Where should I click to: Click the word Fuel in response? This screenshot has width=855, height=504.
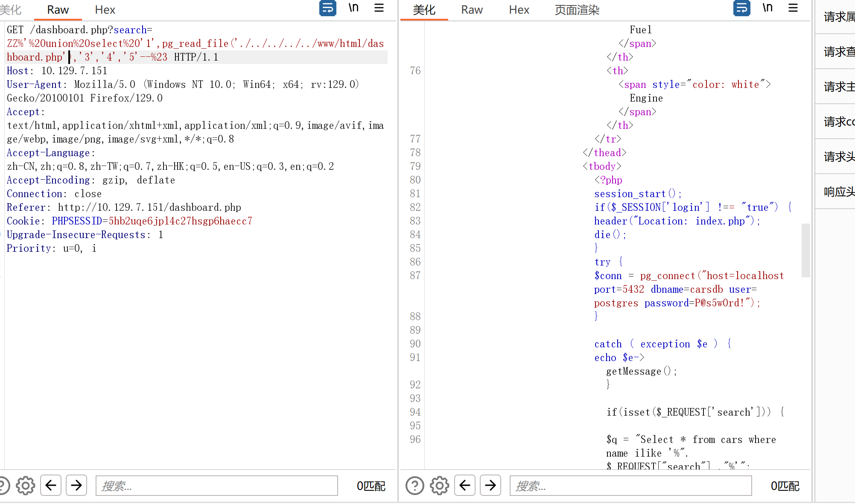pos(641,30)
